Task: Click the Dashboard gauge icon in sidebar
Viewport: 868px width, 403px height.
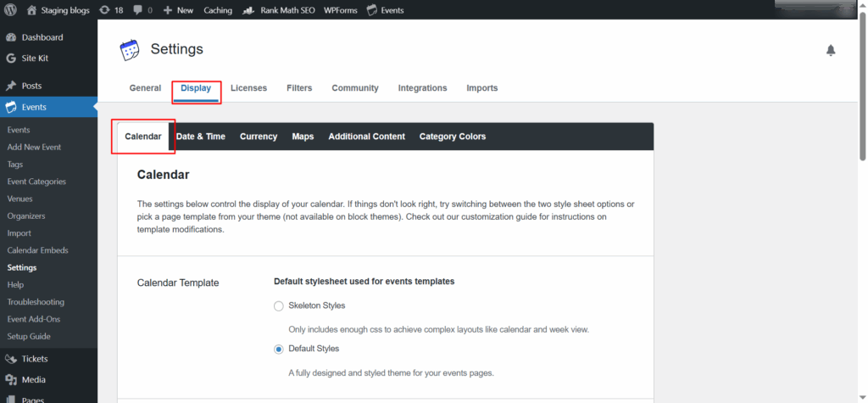Action: [x=11, y=37]
